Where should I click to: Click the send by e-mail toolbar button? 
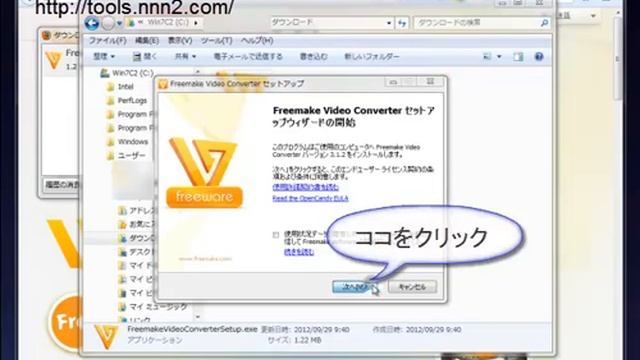[x=248, y=56]
